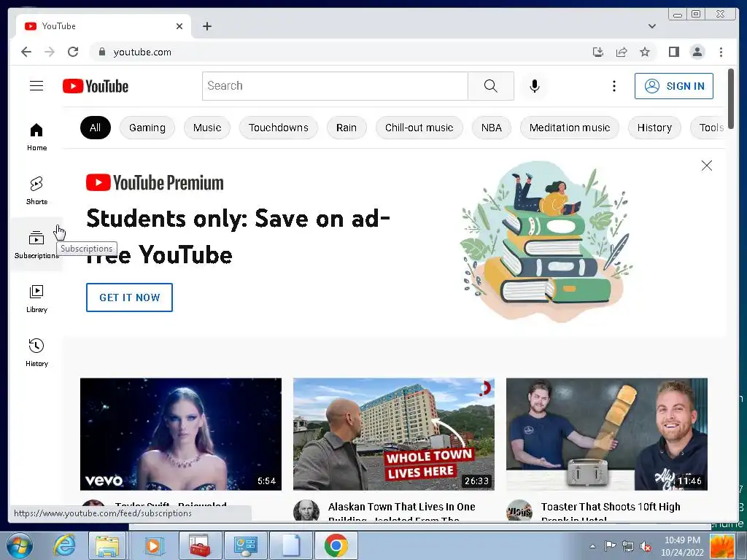747x560 pixels.
Task: Open a new tab with plus
Action: (x=206, y=26)
